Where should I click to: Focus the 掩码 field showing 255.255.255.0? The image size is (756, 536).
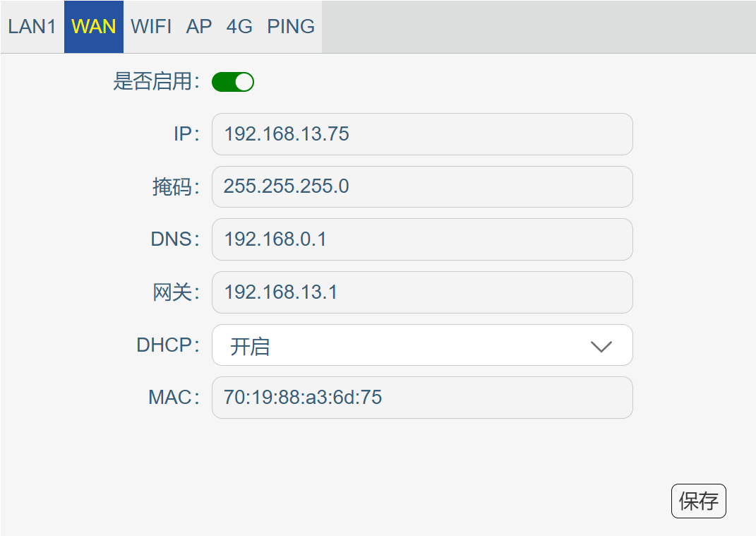coord(422,186)
